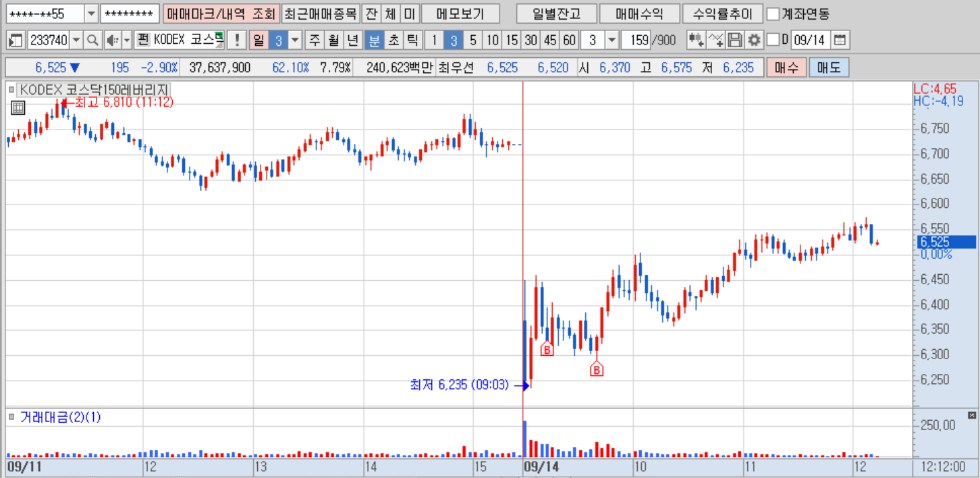The height and width of the screenshot is (478, 980).
Task: Open the calendar date picker icon
Action: point(839,41)
